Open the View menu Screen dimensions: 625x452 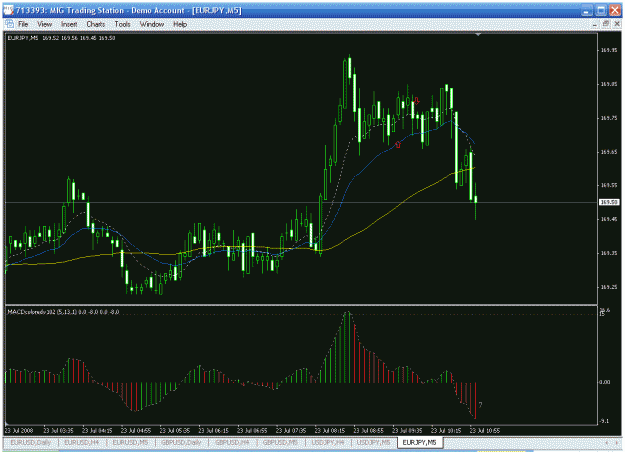45,24
